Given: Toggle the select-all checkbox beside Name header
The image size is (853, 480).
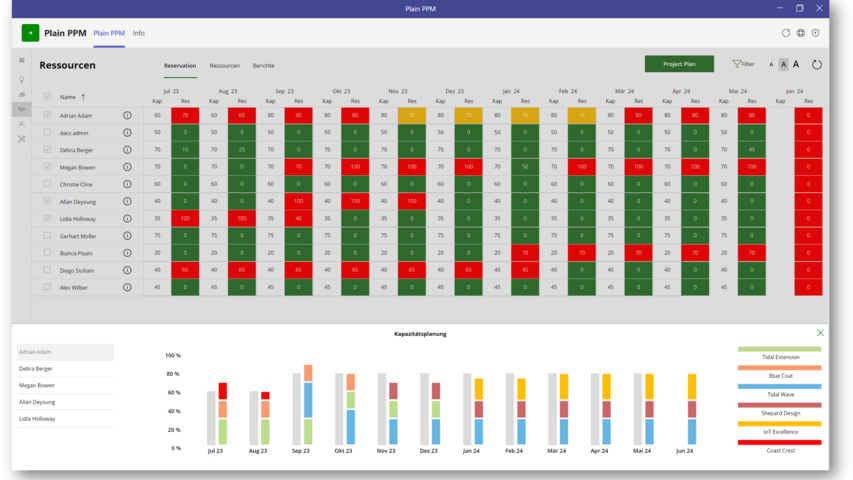Looking at the screenshot, I should point(47,97).
